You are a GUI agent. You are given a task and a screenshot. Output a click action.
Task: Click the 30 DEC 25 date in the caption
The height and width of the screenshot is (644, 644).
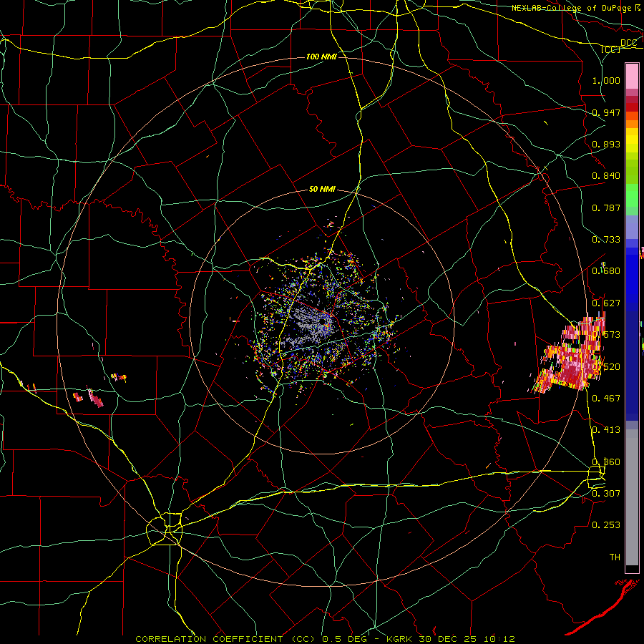pos(448,639)
